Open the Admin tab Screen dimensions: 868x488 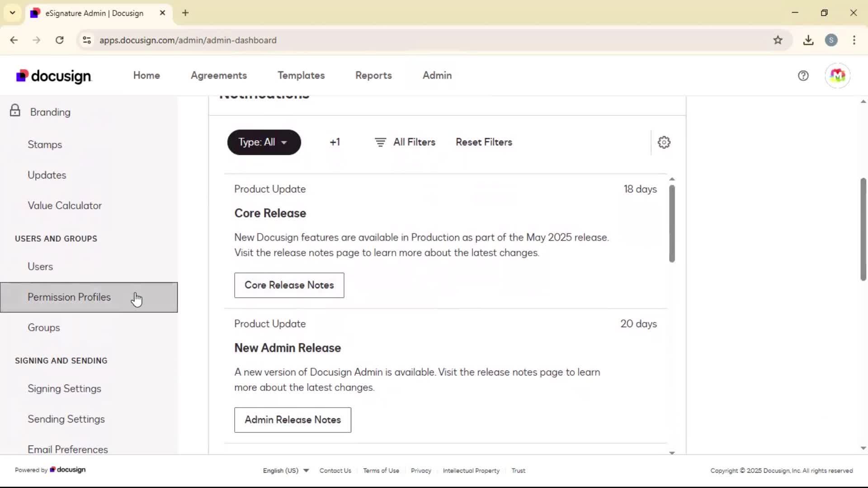click(x=437, y=75)
